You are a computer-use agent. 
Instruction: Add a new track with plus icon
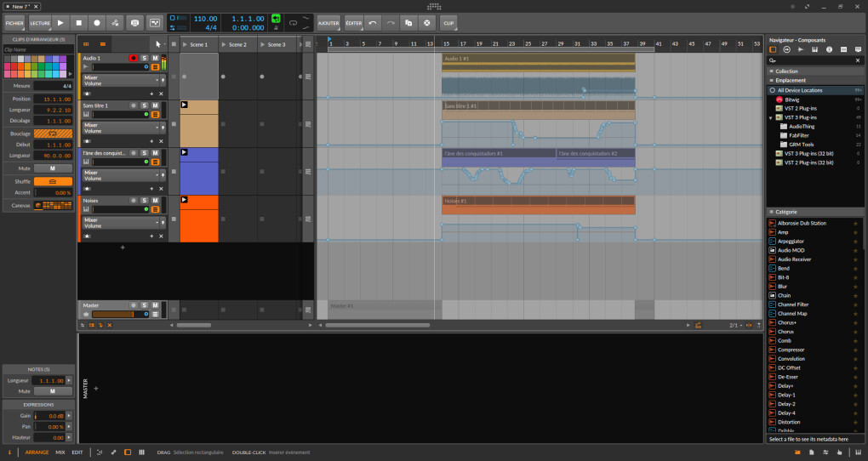(123, 248)
